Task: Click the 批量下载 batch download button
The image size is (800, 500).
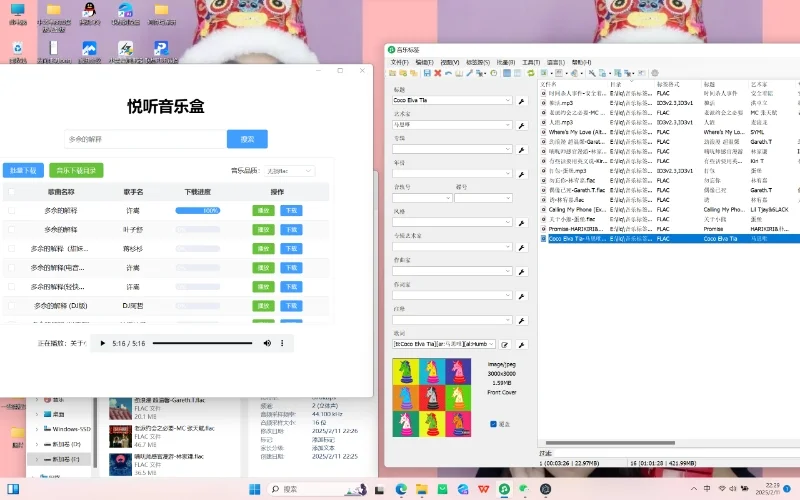Action: (23, 170)
